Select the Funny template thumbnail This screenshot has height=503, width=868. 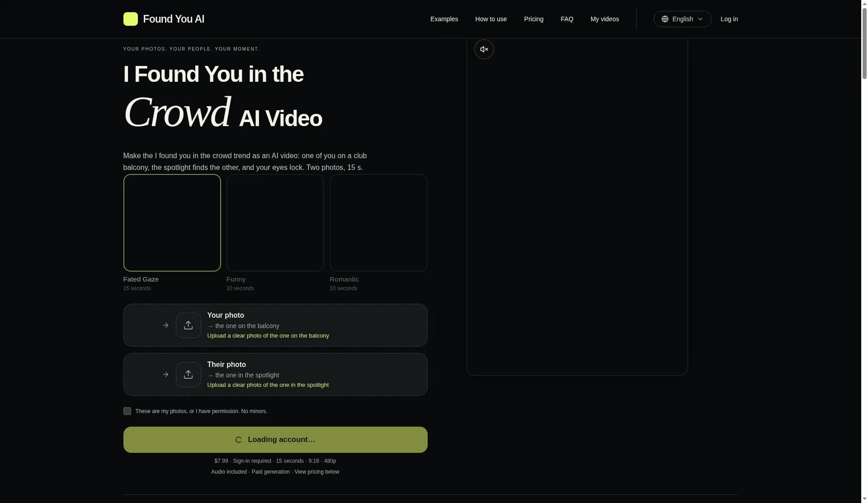coord(275,223)
